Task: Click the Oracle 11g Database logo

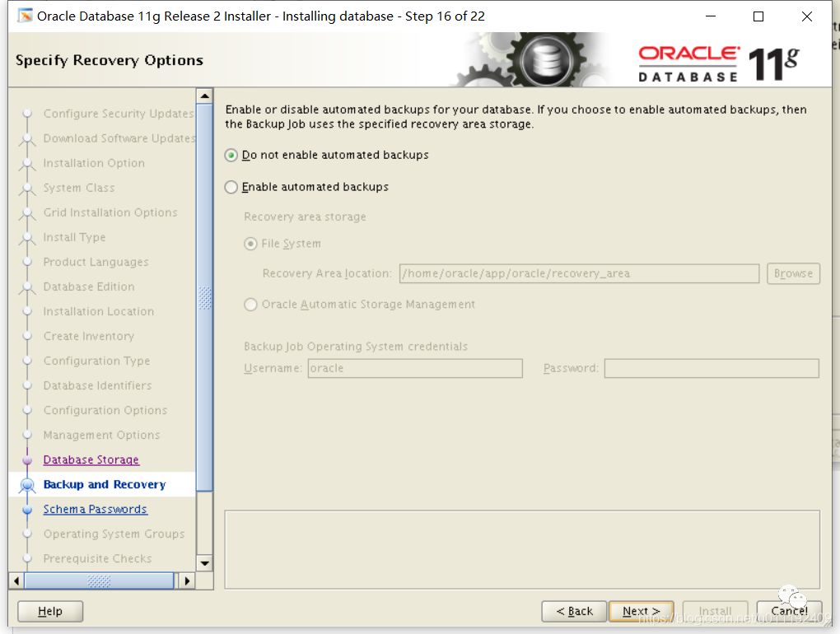Action: click(718, 63)
